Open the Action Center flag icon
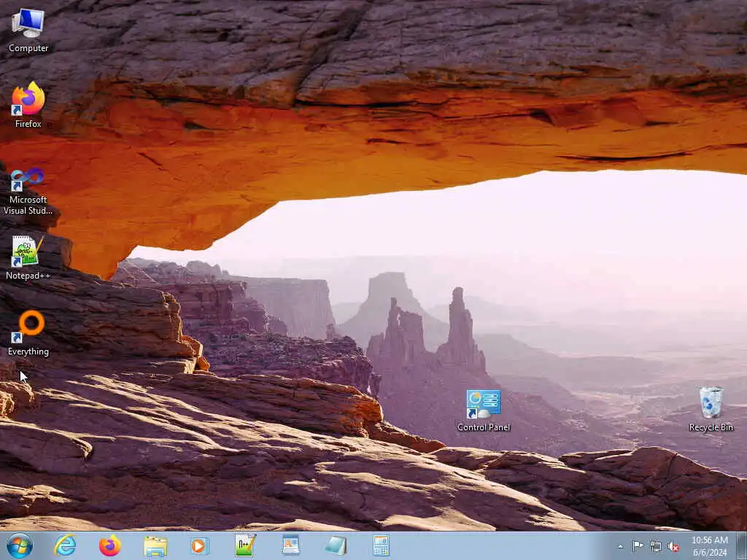 pyautogui.click(x=638, y=546)
